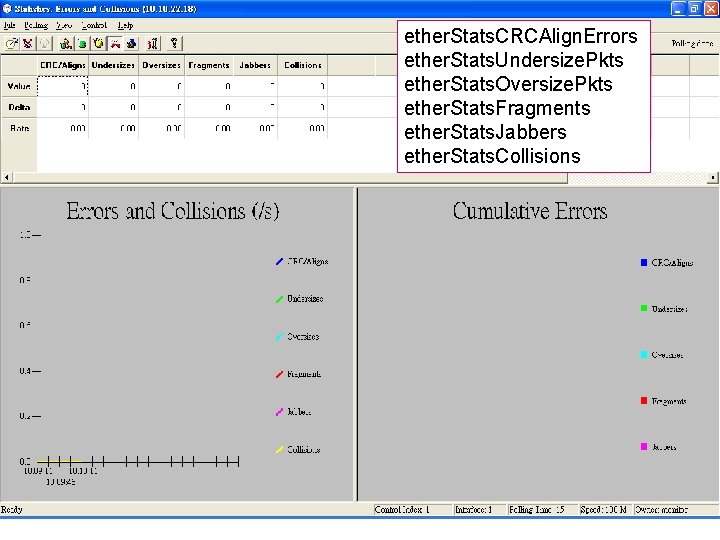The image size is (720, 540).
Task: Click the red crossed-out toolbar icon
Action: (x=28, y=44)
